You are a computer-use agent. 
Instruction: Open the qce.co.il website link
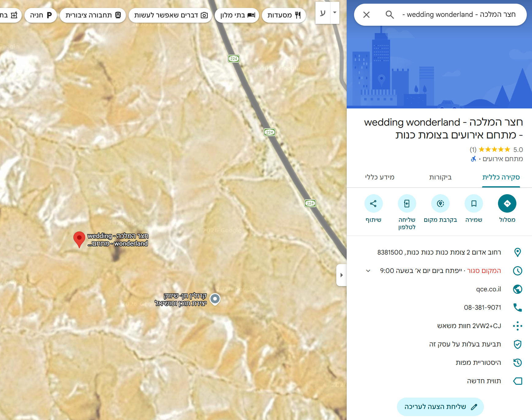click(488, 289)
